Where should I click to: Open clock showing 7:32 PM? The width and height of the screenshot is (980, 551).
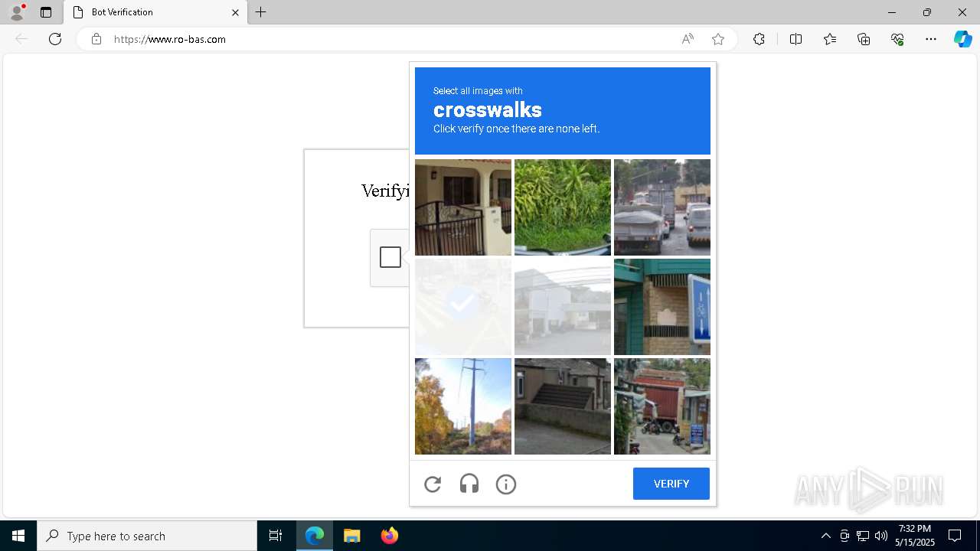[x=916, y=536]
